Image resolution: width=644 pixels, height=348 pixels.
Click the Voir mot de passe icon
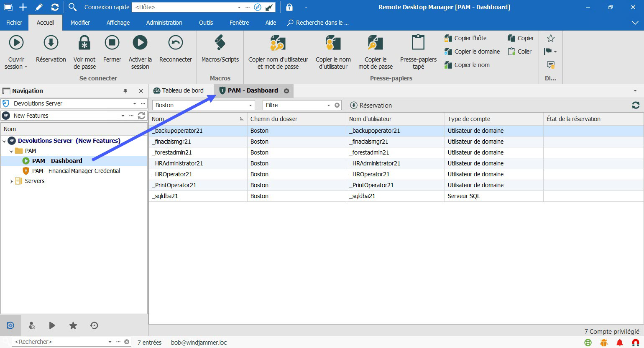[84, 43]
